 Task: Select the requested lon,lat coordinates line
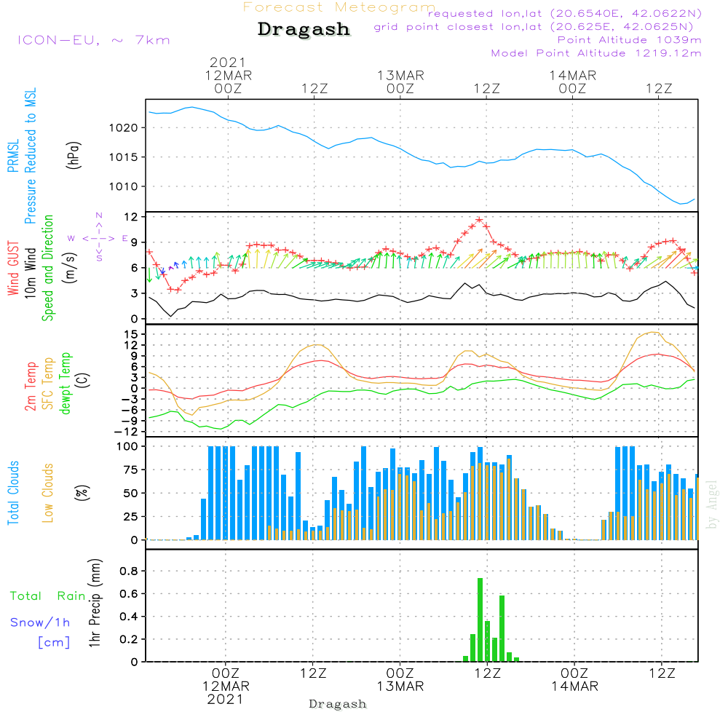click(565, 14)
